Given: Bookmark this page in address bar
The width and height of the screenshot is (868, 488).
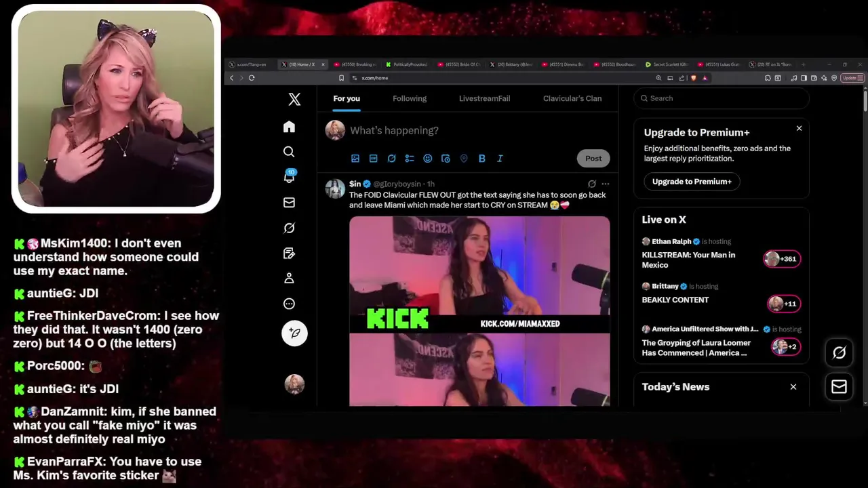Looking at the screenshot, I should point(341,78).
